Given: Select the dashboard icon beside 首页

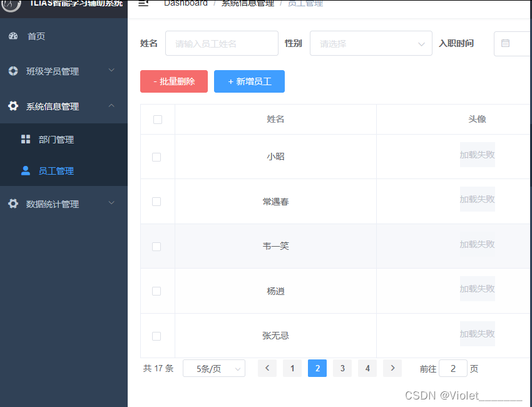Looking at the screenshot, I should point(14,36).
